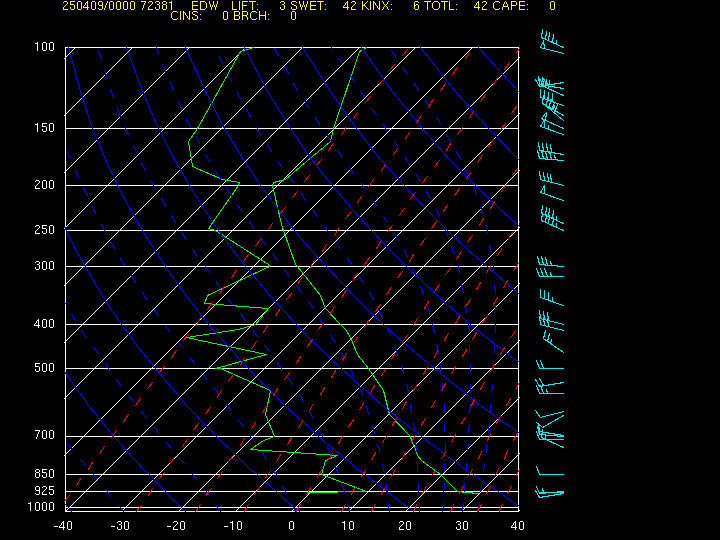Click the 700 pressure level label
The image size is (720, 540).
coord(44,435)
